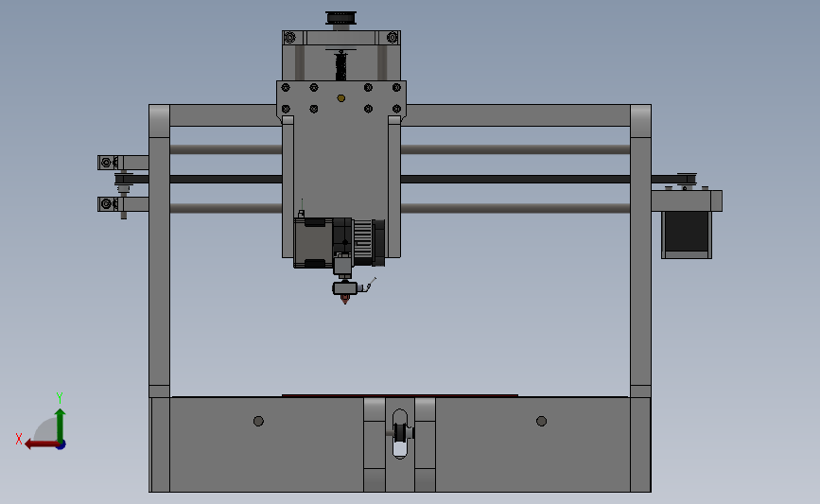The height and width of the screenshot is (504, 820).
Task: Select the black Z lead screw coupling
Action: pyautogui.click(x=341, y=66)
